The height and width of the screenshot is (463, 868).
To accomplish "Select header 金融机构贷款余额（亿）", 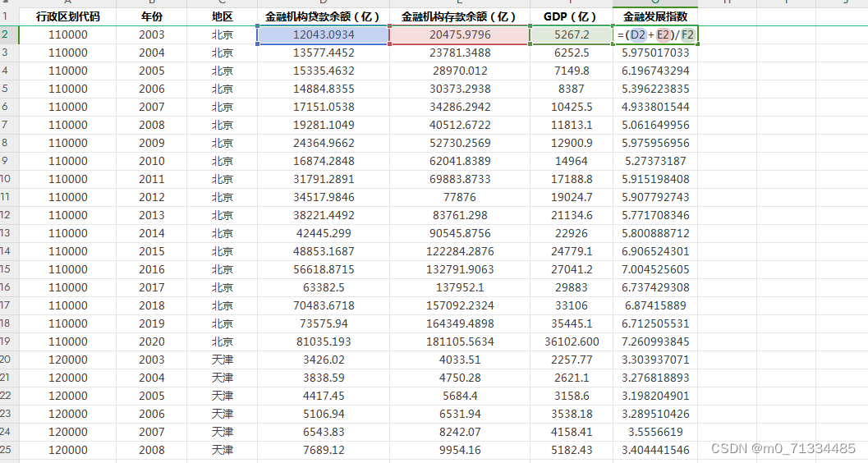I will coord(324,16).
